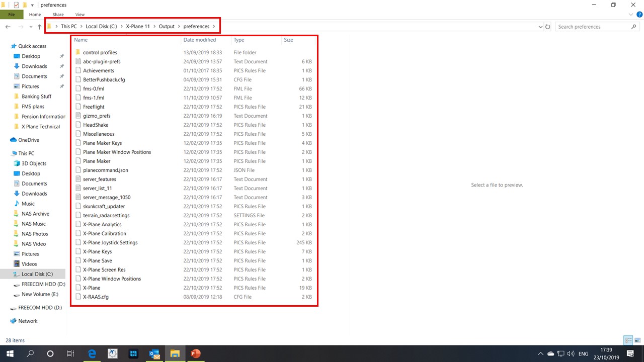This screenshot has width=644, height=362.
Task: Open volume control in system tray
Action: 571,353
